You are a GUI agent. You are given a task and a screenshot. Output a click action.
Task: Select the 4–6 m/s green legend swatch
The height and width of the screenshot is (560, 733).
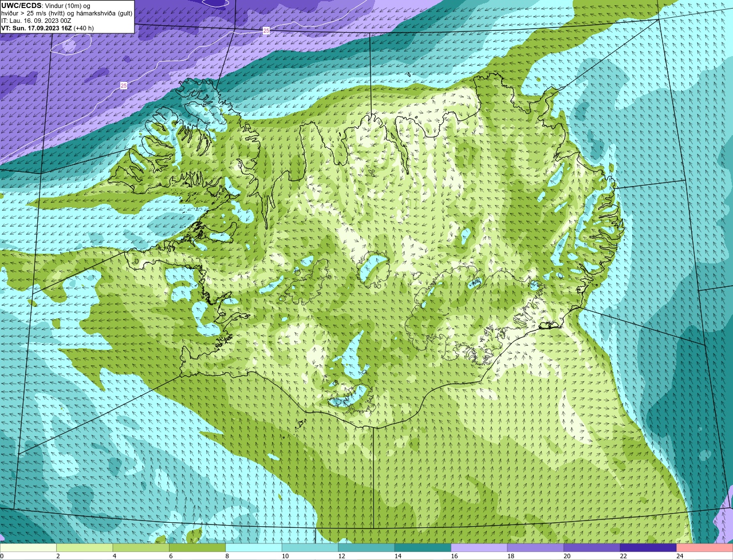click(141, 548)
